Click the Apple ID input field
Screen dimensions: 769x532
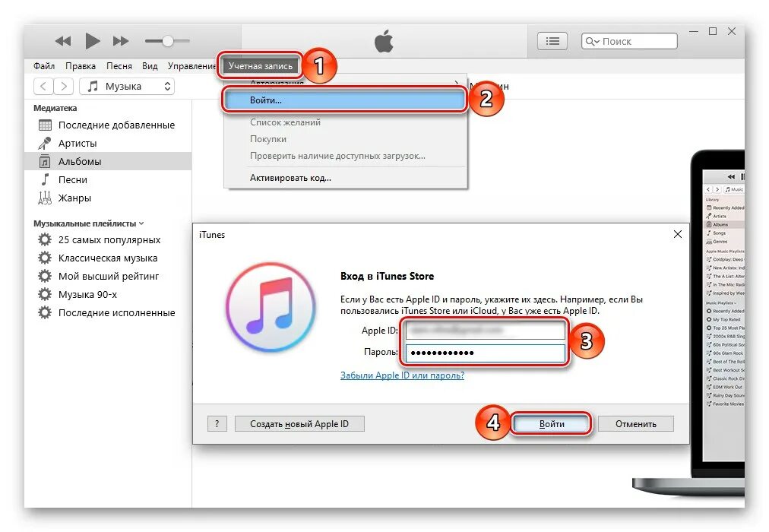(x=485, y=331)
